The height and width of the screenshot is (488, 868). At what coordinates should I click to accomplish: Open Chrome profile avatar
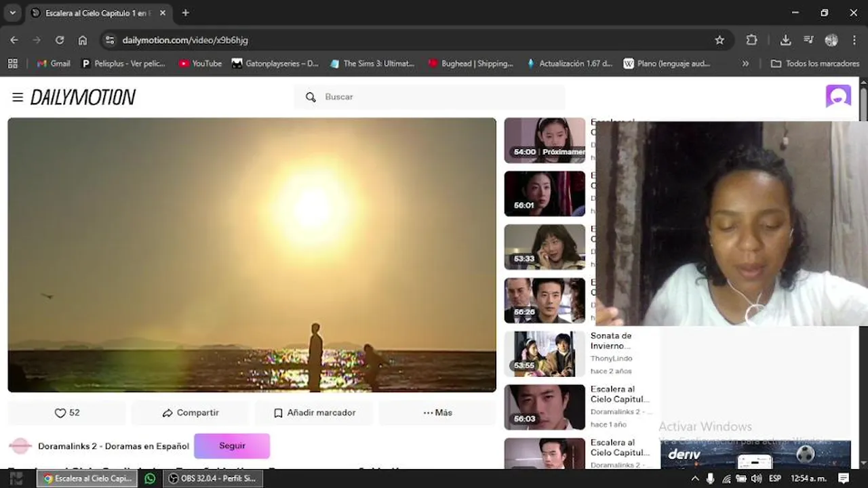831,40
